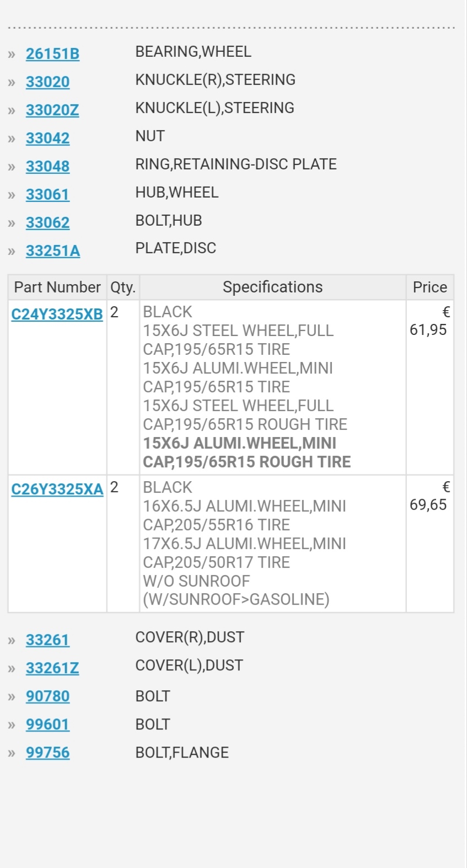Viewport: 467px width, 868px height.
Task: Open part 33261Z left dust cover
Action: coord(52,668)
